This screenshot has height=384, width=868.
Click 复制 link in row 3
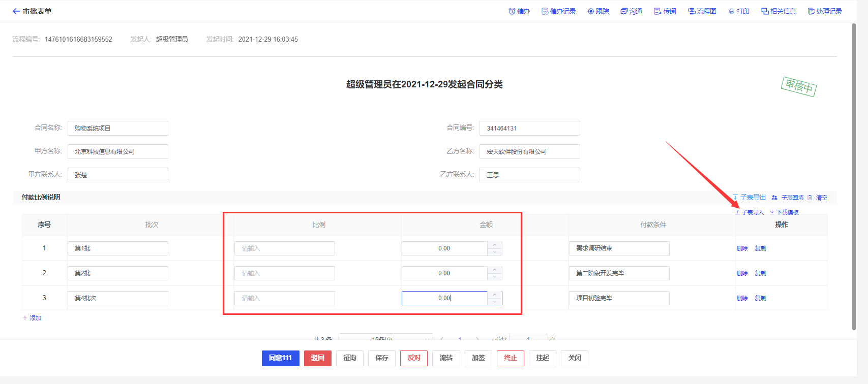760,298
